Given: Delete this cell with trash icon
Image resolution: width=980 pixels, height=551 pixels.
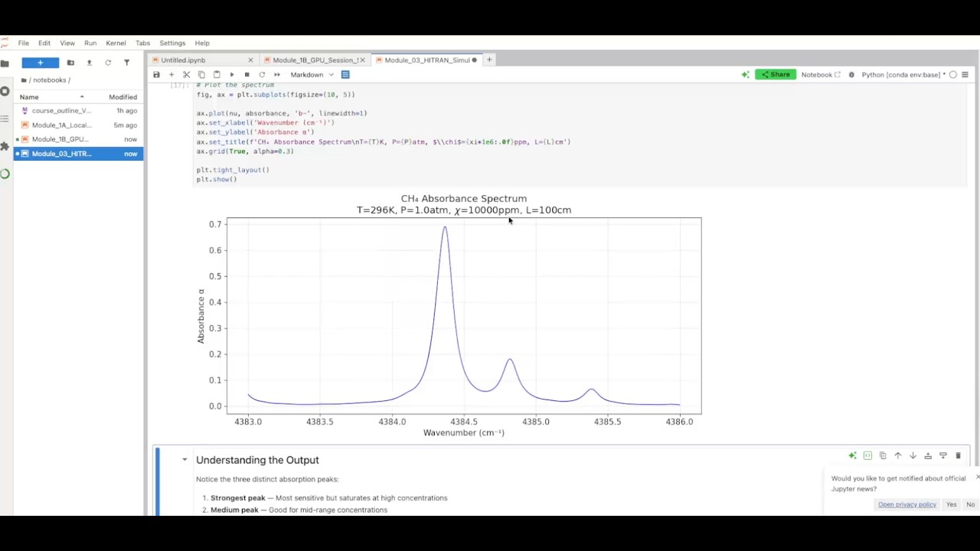Looking at the screenshot, I should [x=958, y=456].
